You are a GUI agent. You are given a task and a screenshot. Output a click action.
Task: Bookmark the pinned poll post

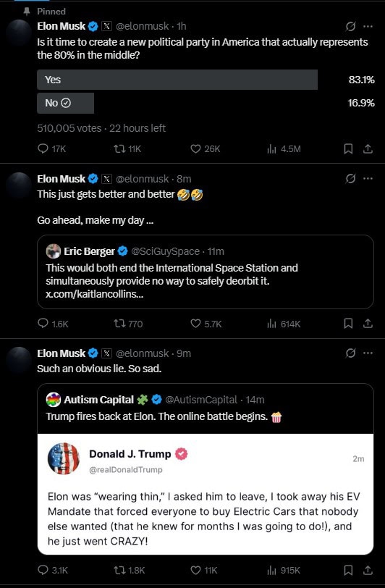tap(348, 149)
